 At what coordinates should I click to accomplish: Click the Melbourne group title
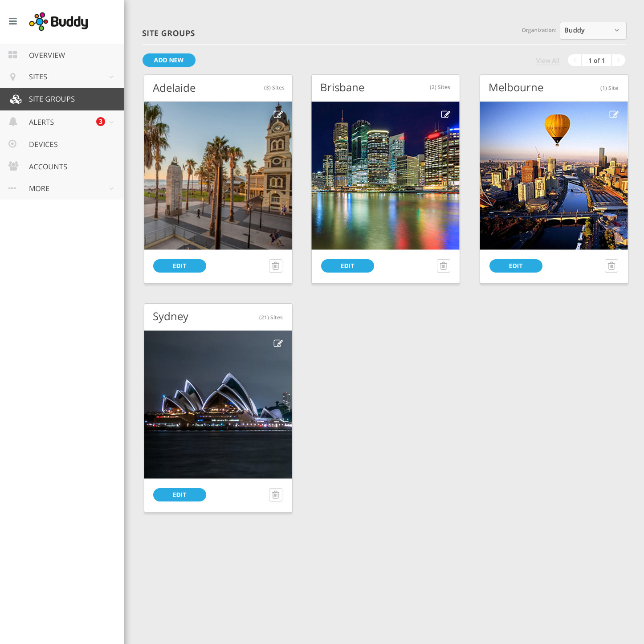pyautogui.click(x=516, y=87)
